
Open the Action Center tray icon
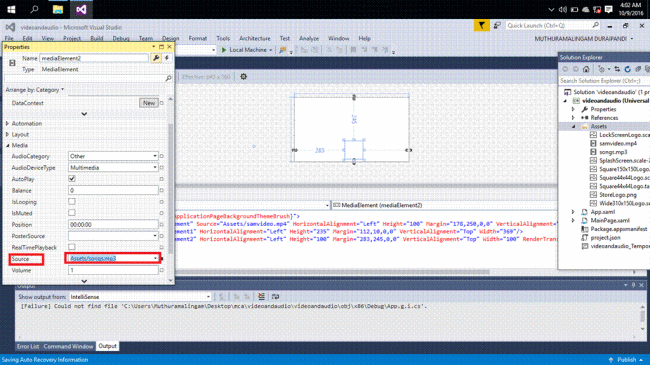point(609,9)
